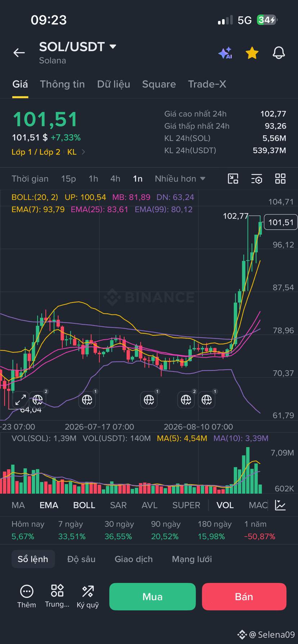Tap the red Bán button
The width and height of the screenshot is (298, 644).
coord(244,597)
